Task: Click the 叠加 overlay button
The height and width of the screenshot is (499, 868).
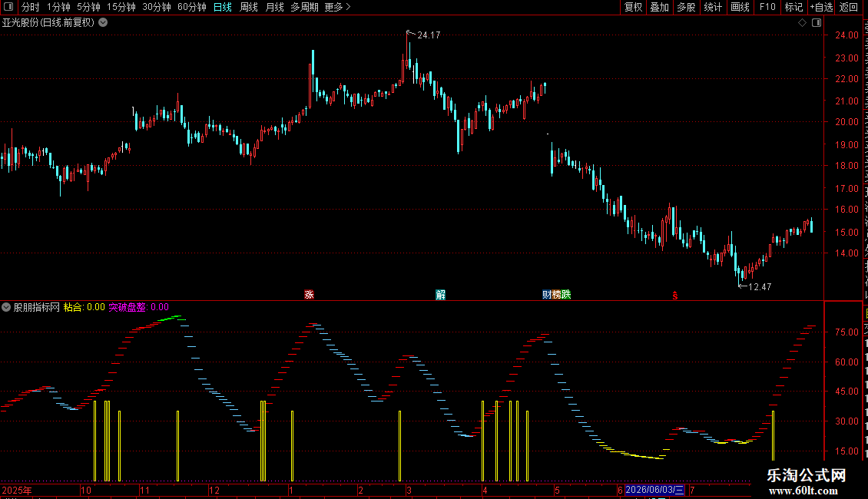Action: point(659,7)
